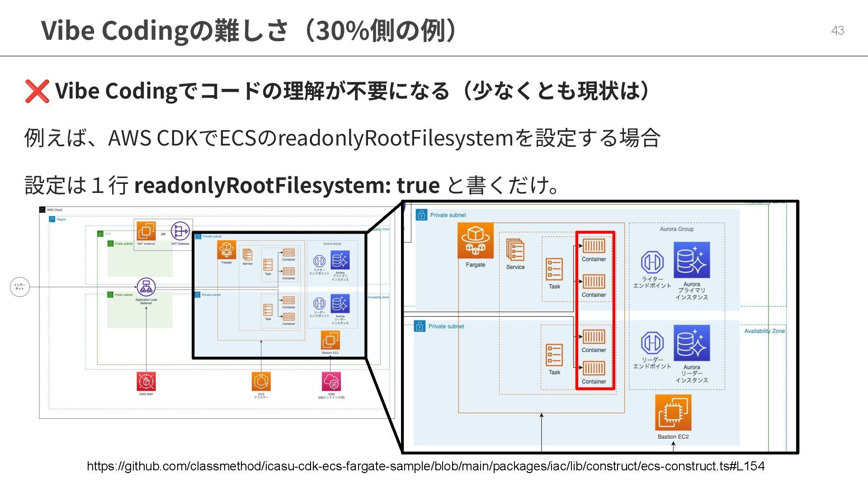Click the upper Task icon in enlarged diagram
This screenshot has height=488, width=868.
point(554,269)
